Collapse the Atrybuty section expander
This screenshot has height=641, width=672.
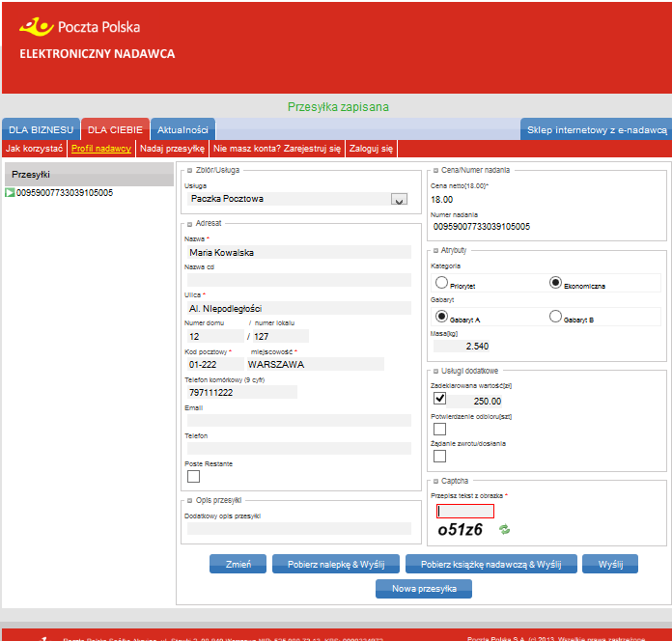coord(435,251)
